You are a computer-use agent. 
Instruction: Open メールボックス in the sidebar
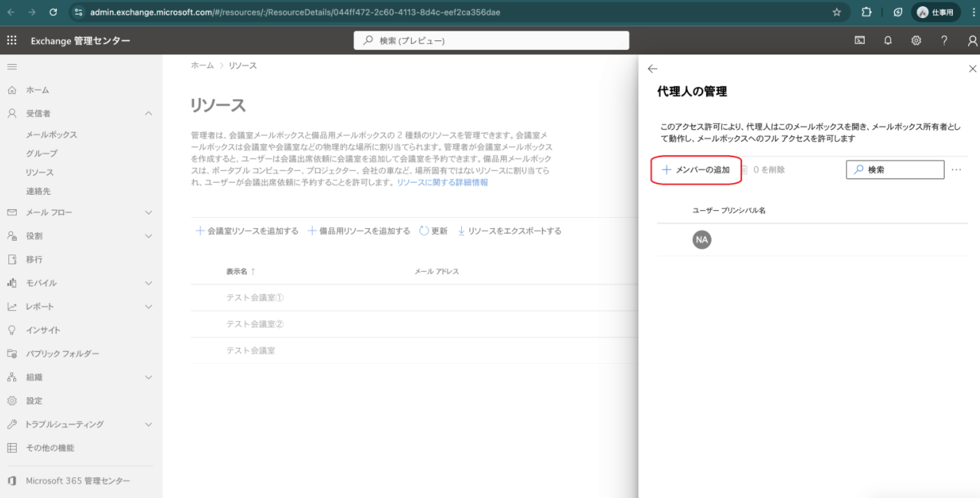51,135
